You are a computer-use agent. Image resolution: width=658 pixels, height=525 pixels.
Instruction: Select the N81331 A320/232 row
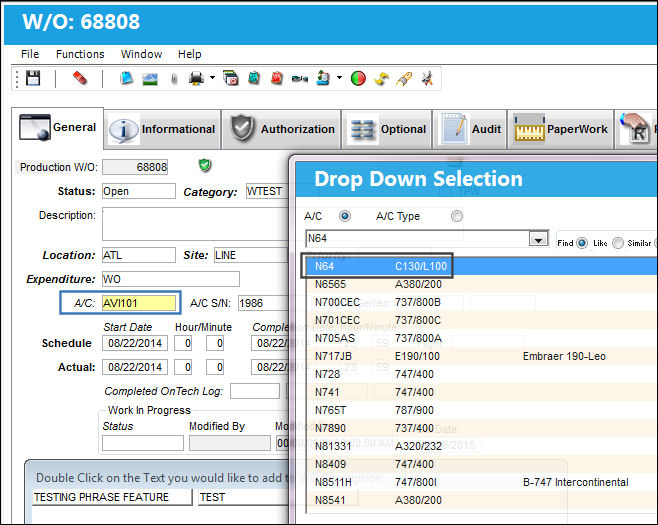point(481,446)
